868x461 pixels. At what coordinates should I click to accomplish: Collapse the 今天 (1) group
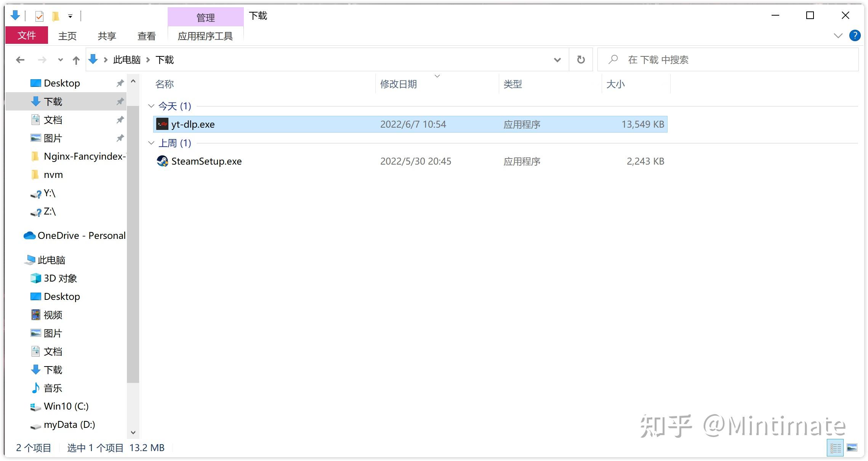(x=151, y=106)
